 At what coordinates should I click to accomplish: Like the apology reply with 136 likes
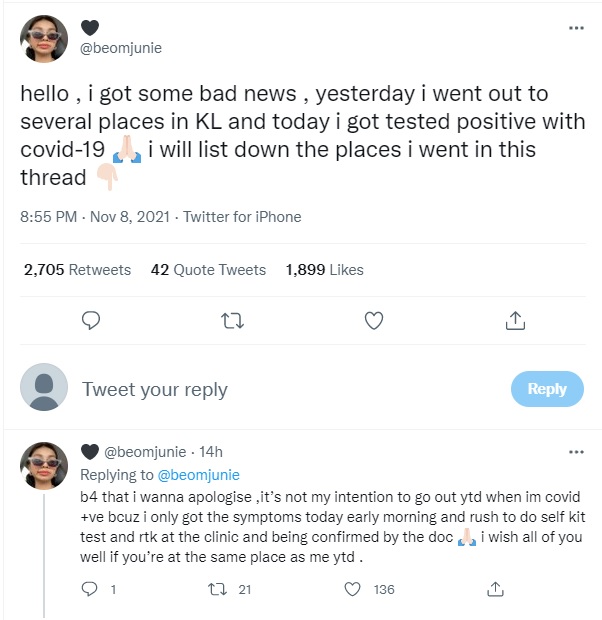point(352,590)
